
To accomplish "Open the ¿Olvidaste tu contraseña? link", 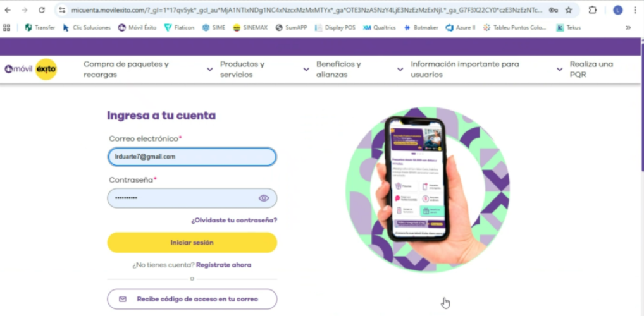I will pos(234,221).
